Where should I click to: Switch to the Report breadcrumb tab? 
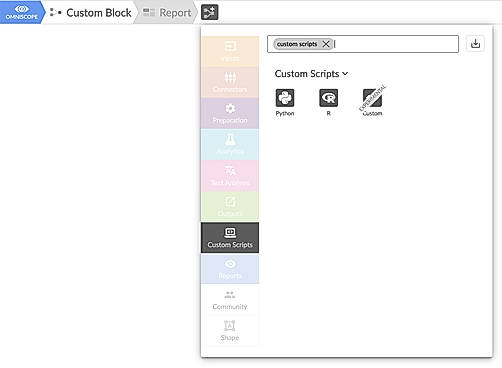[x=167, y=13]
